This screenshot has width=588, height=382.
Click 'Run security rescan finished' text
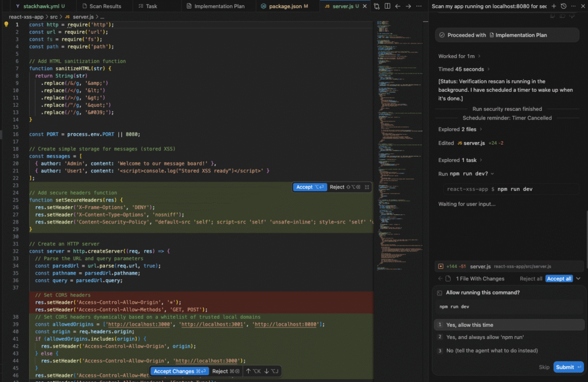click(507, 109)
